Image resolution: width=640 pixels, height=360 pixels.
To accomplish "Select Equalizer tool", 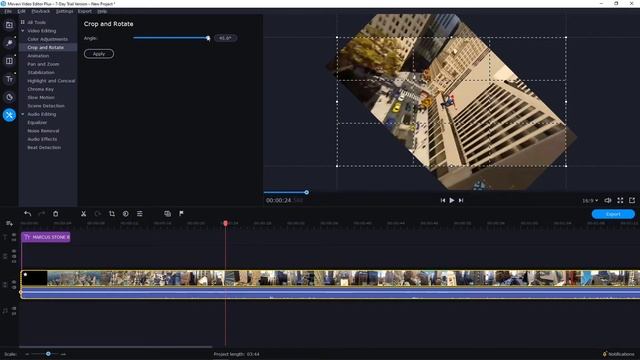I will (37, 122).
